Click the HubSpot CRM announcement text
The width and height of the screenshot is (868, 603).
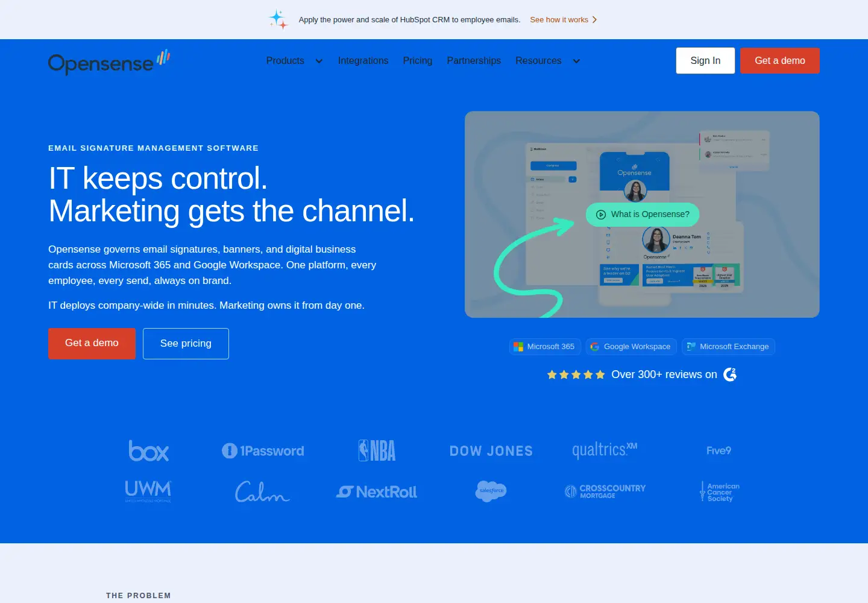[409, 20]
